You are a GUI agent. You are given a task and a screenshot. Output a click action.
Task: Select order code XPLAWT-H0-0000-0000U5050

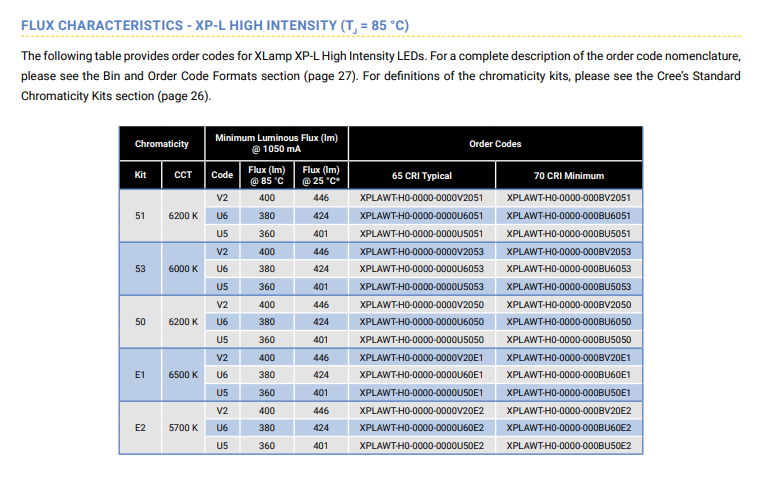click(422, 339)
